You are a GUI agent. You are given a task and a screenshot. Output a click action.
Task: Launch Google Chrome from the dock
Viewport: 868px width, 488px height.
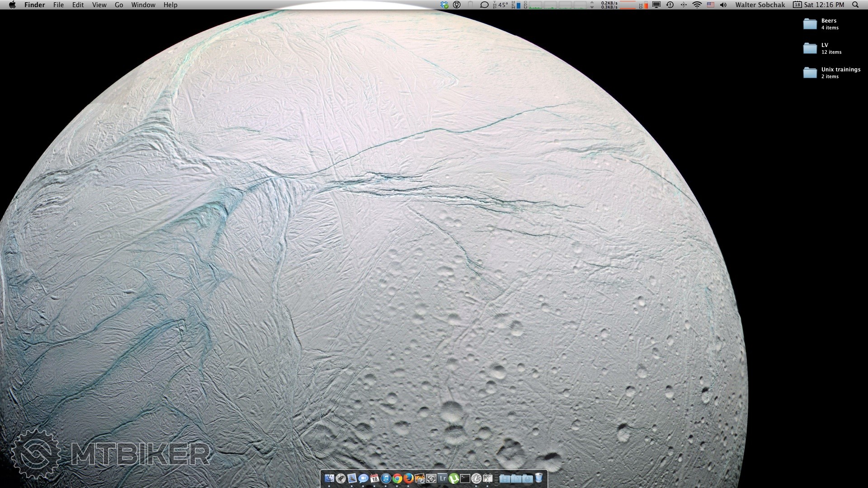(x=397, y=478)
